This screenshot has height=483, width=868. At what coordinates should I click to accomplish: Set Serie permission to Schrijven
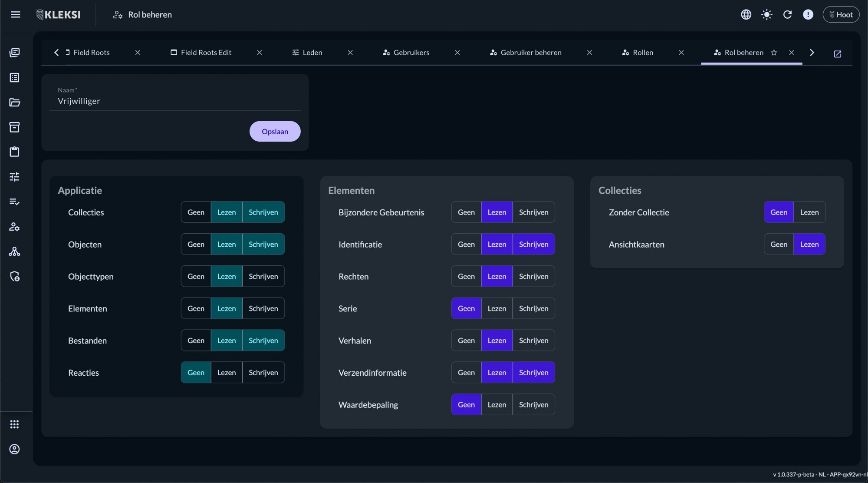pos(533,308)
